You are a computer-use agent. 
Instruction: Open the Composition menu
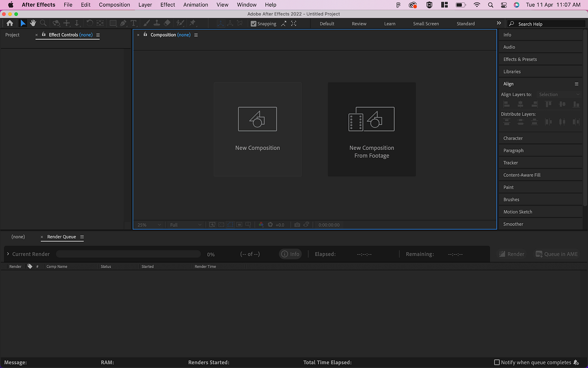coord(114,5)
